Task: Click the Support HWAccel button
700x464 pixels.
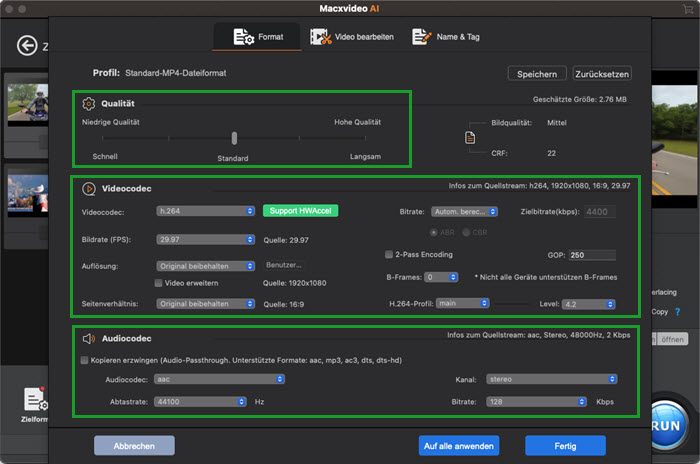Action: click(300, 211)
